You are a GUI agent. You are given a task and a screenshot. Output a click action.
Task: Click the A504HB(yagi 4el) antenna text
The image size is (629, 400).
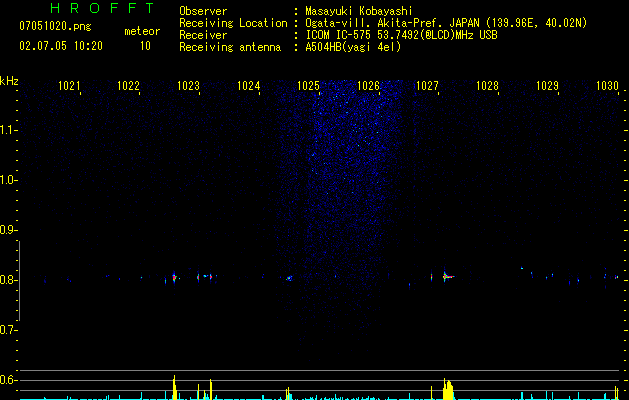353,47
